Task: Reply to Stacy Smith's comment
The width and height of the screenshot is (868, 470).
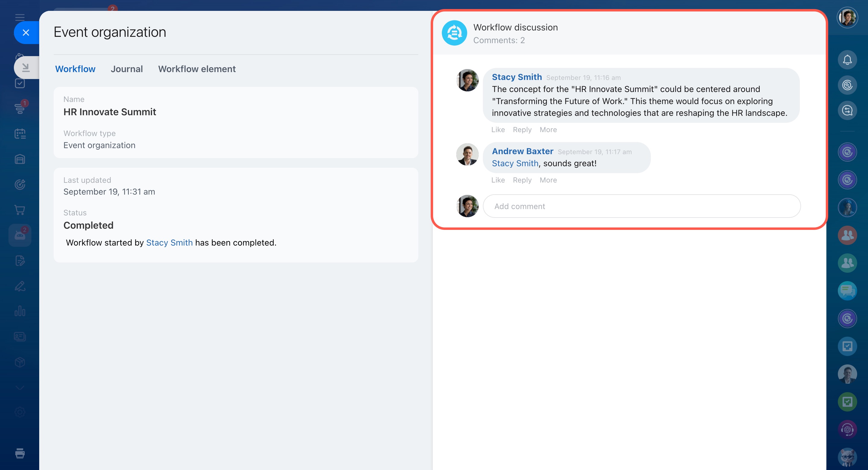Action: [522, 130]
